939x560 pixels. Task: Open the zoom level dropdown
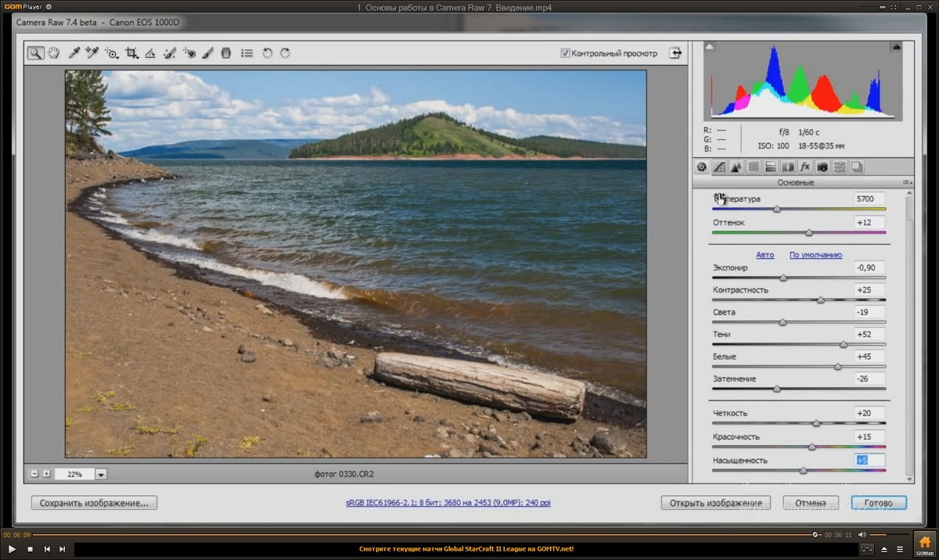(101, 474)
